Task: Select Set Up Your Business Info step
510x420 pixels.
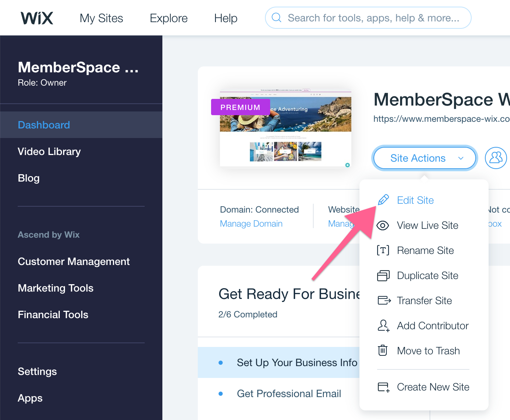Action: 279,362
